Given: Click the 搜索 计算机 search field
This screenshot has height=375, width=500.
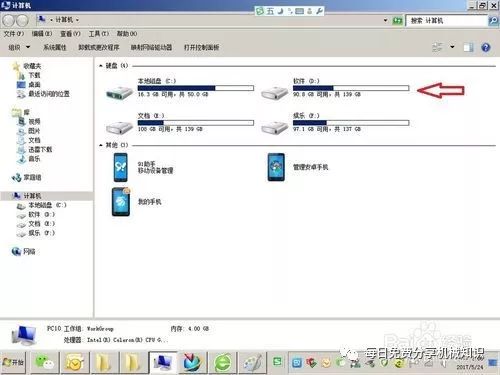Looking at the screenshot, I should point(447,21).
